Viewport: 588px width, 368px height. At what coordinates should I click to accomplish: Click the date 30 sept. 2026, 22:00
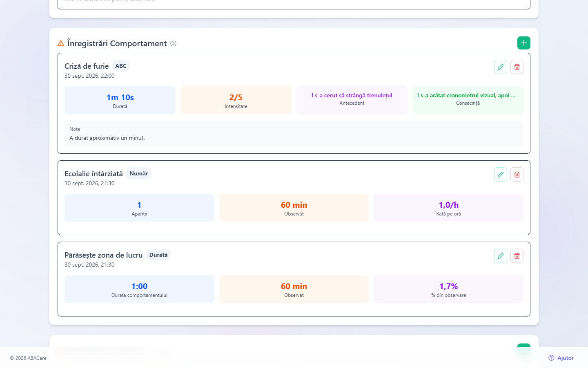89,76
